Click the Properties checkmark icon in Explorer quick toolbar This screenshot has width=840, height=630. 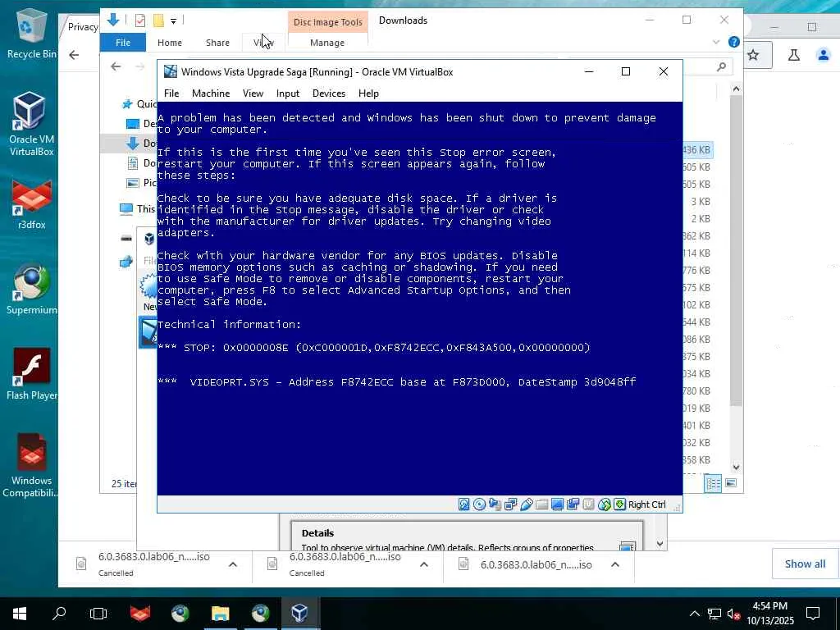(x=140, y=21)
